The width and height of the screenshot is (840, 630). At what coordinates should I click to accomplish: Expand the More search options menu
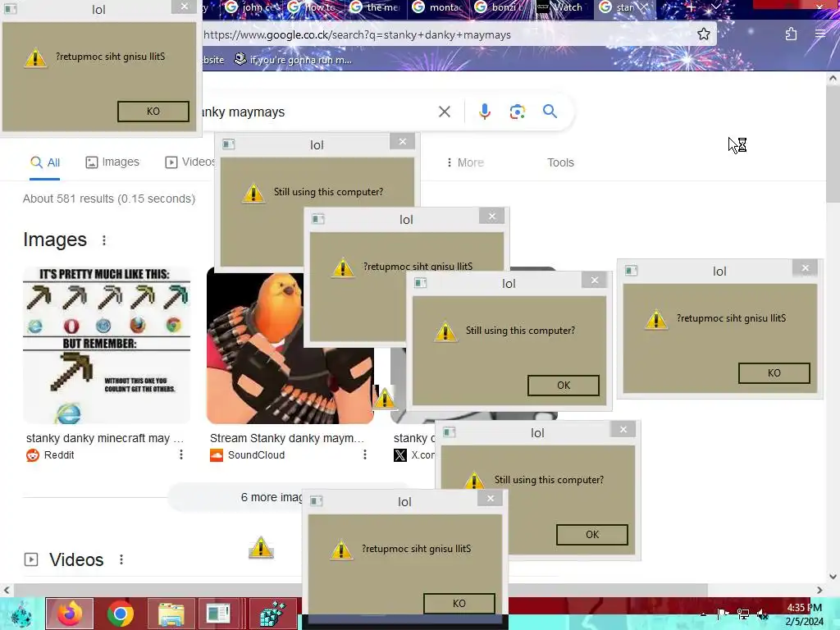pos(465,162)
